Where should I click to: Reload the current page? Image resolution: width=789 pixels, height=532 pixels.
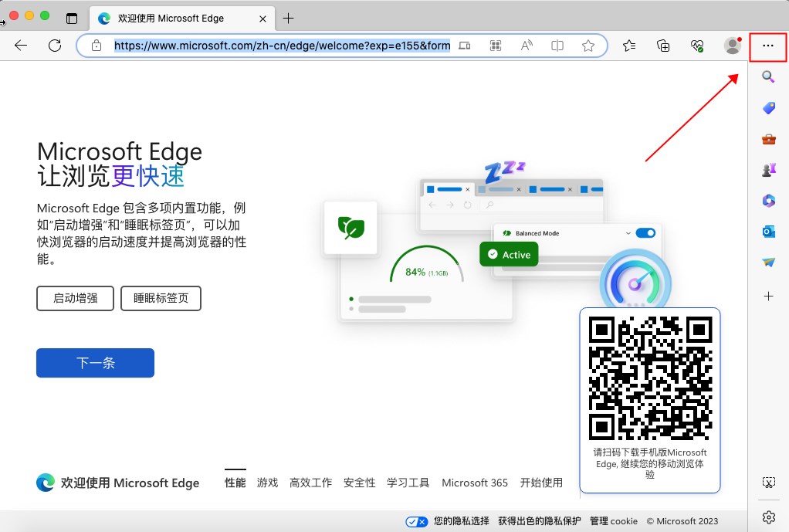pos(55,46)
